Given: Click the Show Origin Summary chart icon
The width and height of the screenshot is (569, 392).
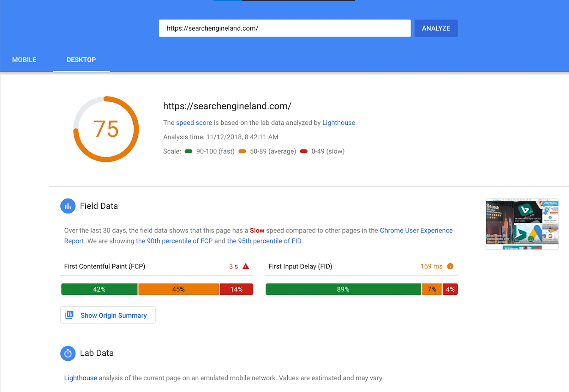Looking at the screenshot, I should click(x=70, y=315).
